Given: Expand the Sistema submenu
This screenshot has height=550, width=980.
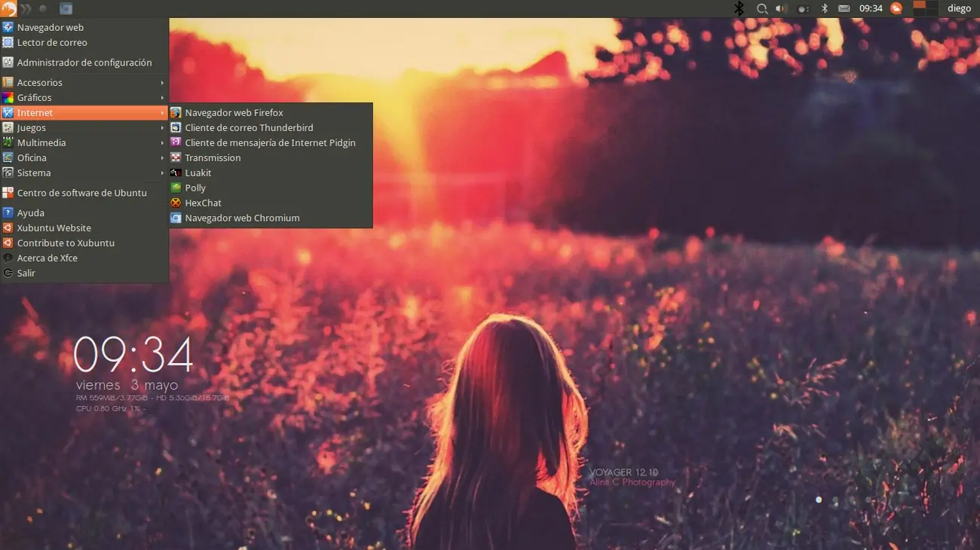Looking at the screenshot, I should tap(84, 173).
